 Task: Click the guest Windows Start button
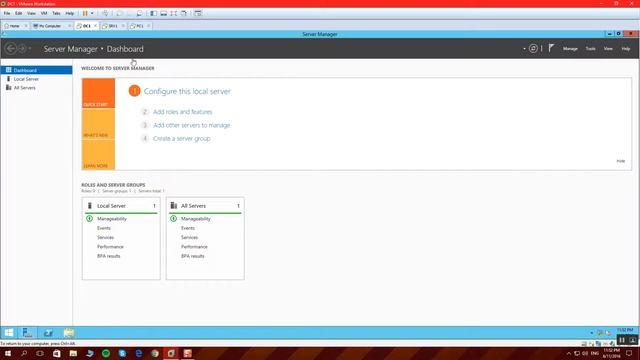pyautogui.click(x=9, y=333)
